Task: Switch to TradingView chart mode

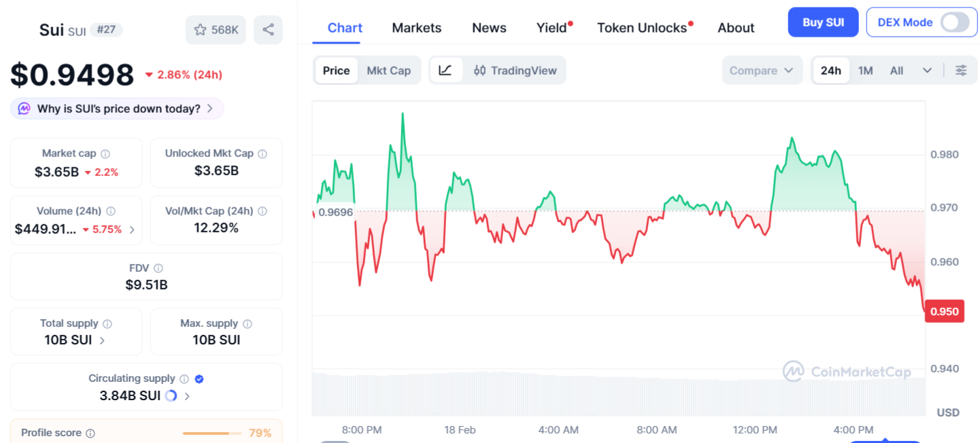Action: coord(516,71)
